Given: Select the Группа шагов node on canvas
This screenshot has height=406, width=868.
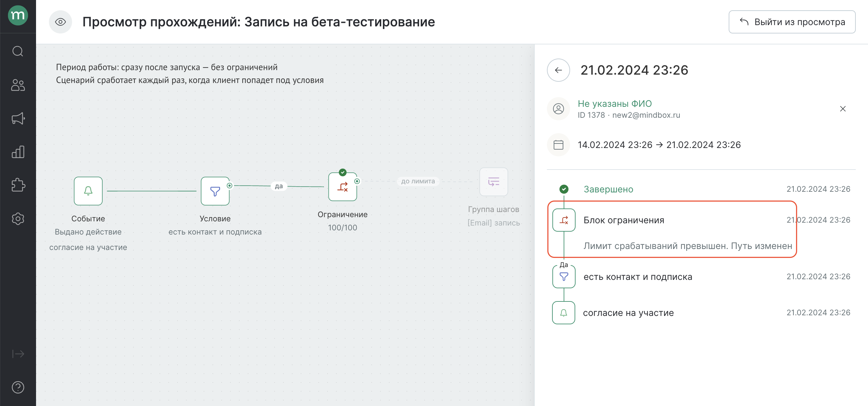Looking at the screenshot, I should (x=493, y=182).
